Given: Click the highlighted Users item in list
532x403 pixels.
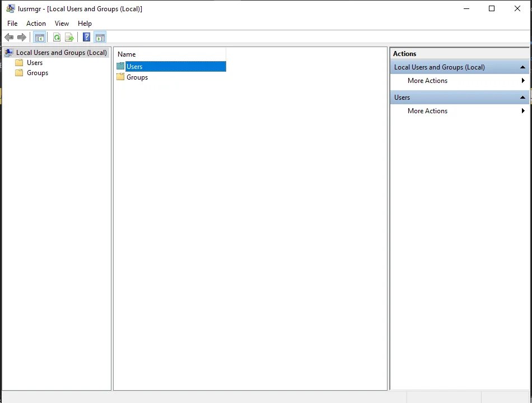Looking at the screenshot, I should point(134,67).
